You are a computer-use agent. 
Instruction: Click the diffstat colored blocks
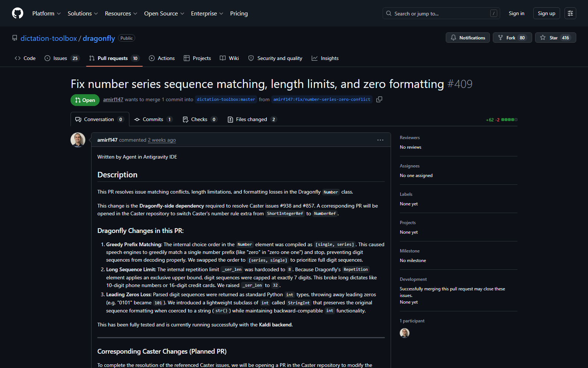[509, 120]
